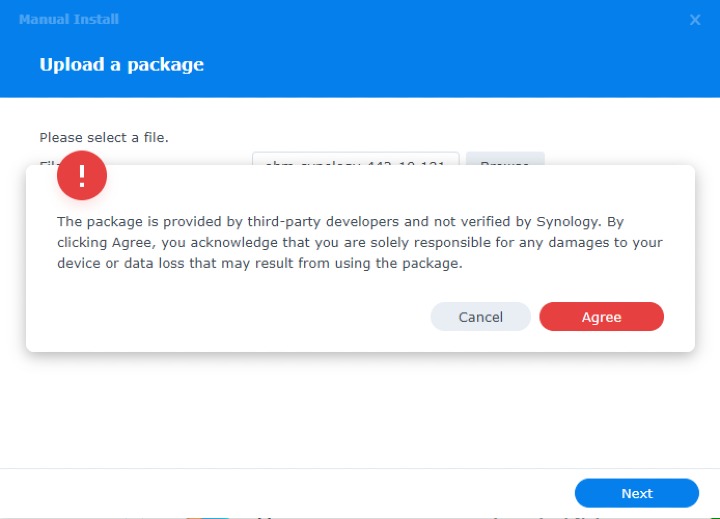Focus the package file path field
The height and width of the screenshot is (519, 720).
(x=355, y=159)
